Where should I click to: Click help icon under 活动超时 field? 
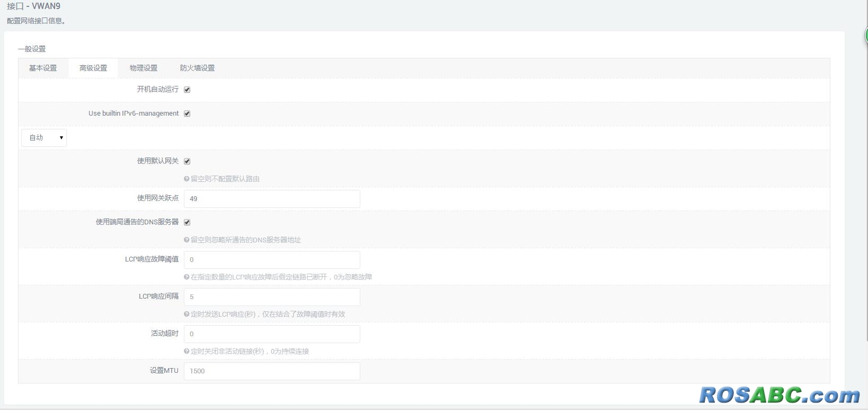pyautogui.click(x=187, y=351)
